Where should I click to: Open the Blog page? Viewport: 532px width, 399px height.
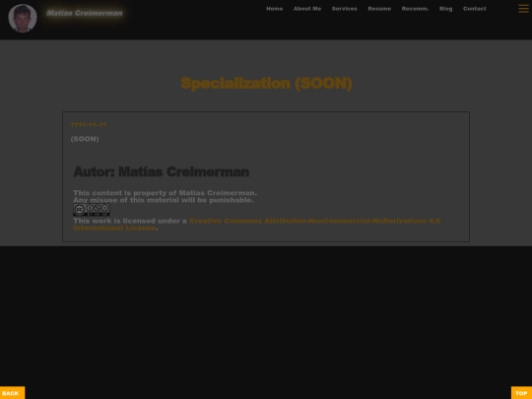[x=446, y=9]
